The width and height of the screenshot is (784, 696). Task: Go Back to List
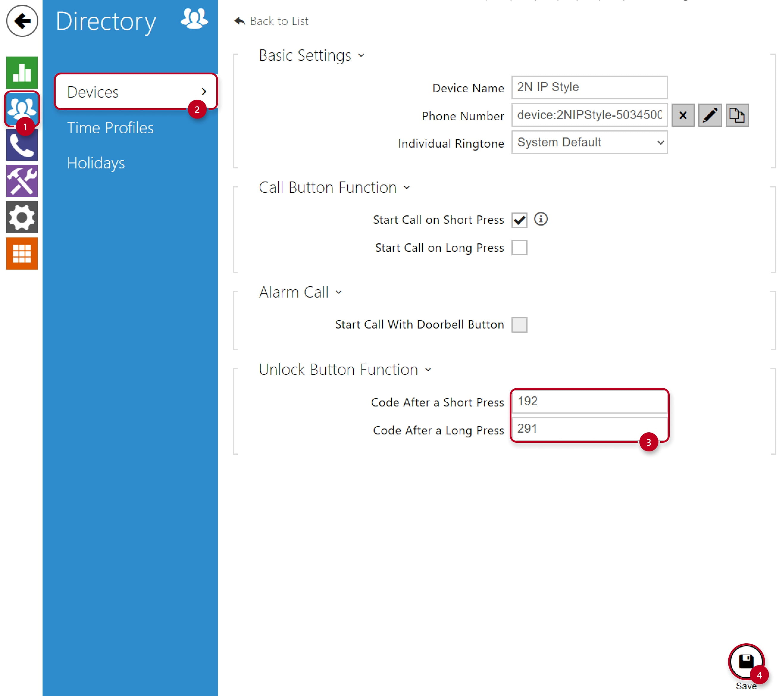click(271, 21)
